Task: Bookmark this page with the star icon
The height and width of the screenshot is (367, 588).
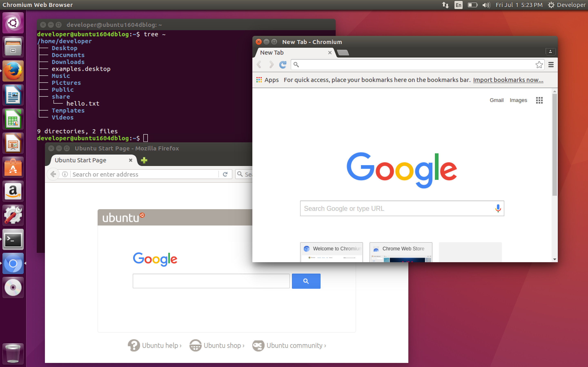Action: click(x=539, y=65)
